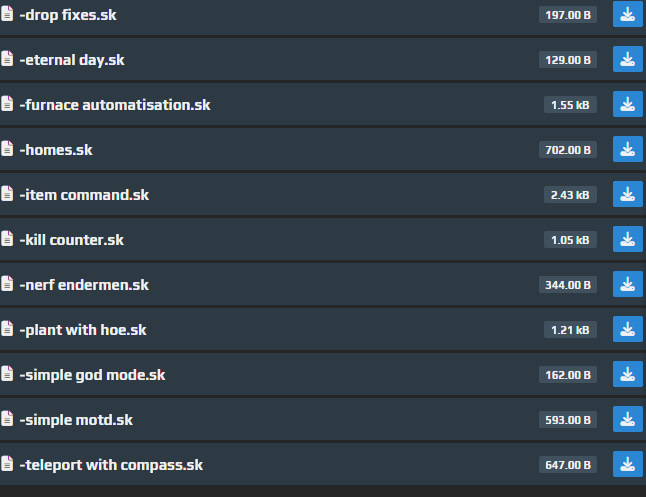Screen dimensions: 646x497
Task: Select the -homes.sk file name
Action: point(56,150)
